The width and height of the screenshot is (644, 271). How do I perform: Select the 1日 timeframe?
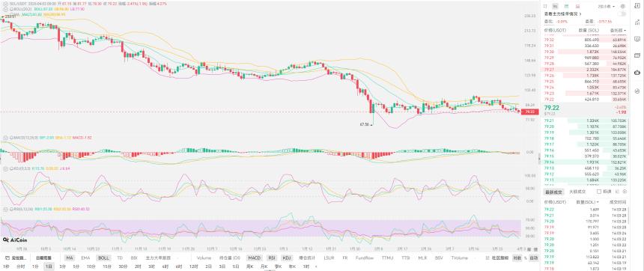click(x=49, y=267)
